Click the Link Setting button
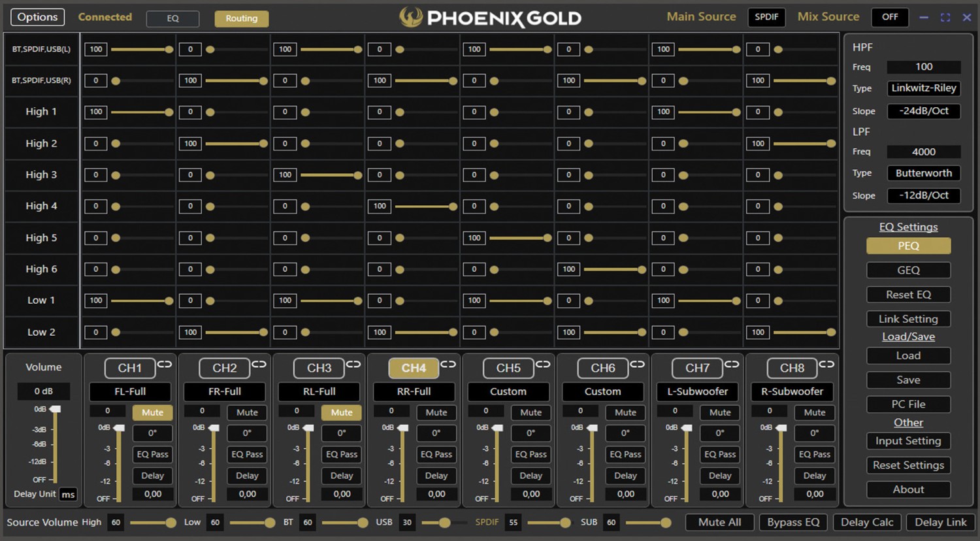Screen dimensions: 980x541 [908, 319]
